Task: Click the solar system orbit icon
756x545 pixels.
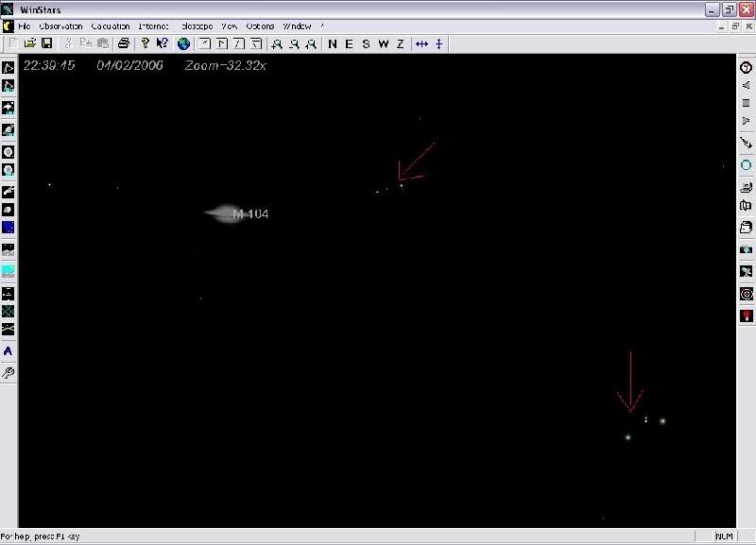Action: coord(747,294)
